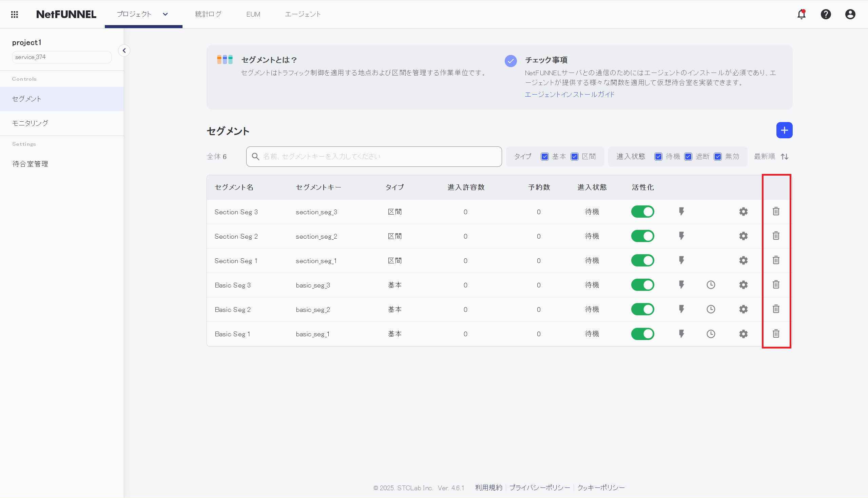Click the notification bell icon

(x=801, y=14)
